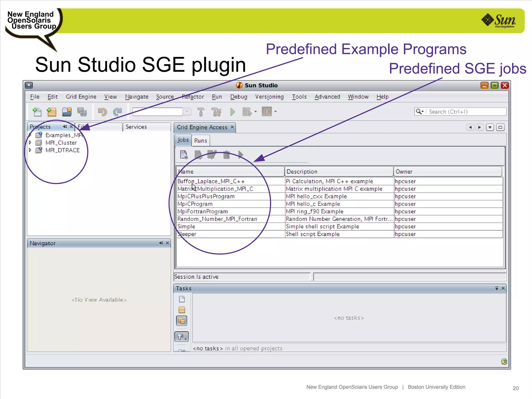Open the Tasks panel options dropdown arrow
The width and height of the screenshot is (532, 399).
(497, 288)
